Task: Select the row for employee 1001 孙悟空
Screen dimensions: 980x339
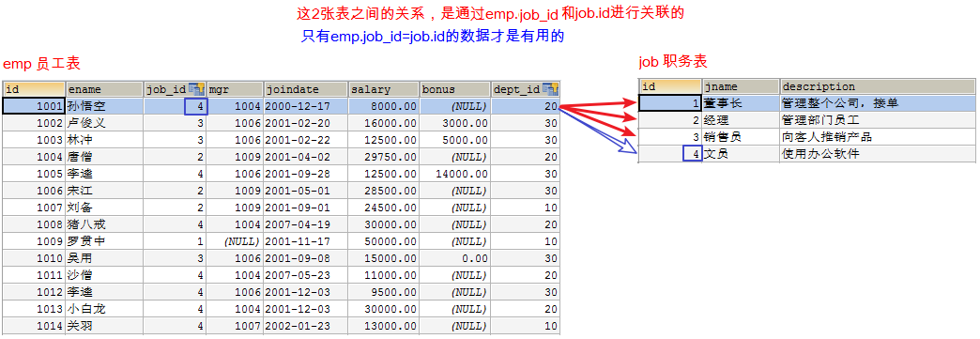Action: (281, 106)
